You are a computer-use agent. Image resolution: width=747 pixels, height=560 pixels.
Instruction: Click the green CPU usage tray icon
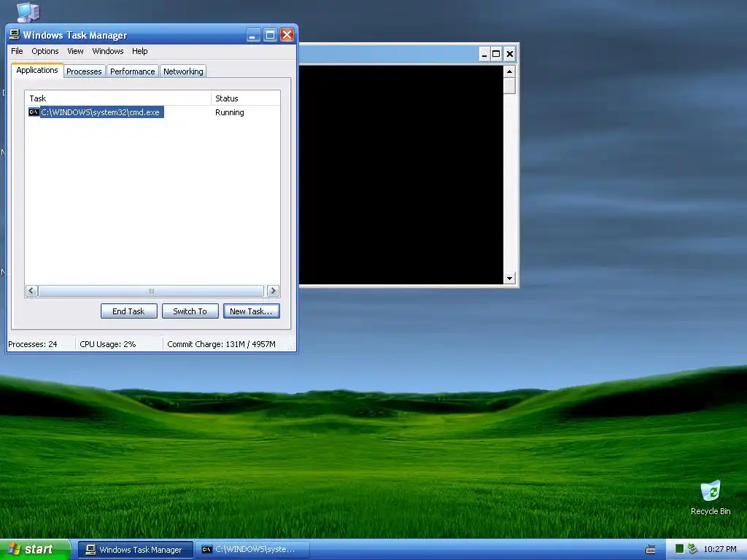tap(679, 549)
